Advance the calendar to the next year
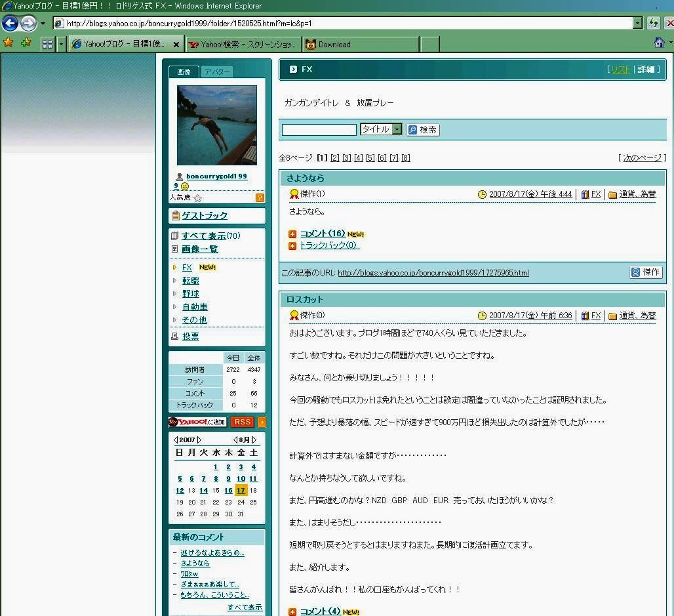The width and height of the screenshot is (674, 616). (x=199, y=440)
